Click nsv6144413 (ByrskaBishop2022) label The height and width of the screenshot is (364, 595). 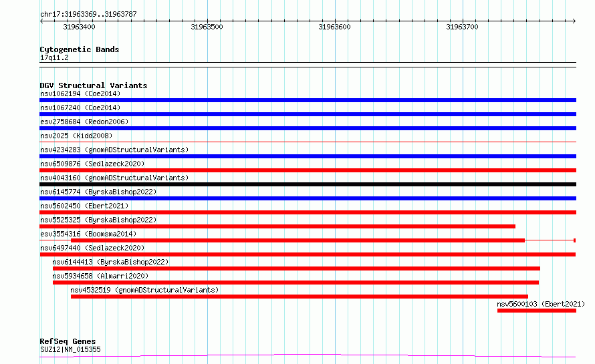click(110, 262)
